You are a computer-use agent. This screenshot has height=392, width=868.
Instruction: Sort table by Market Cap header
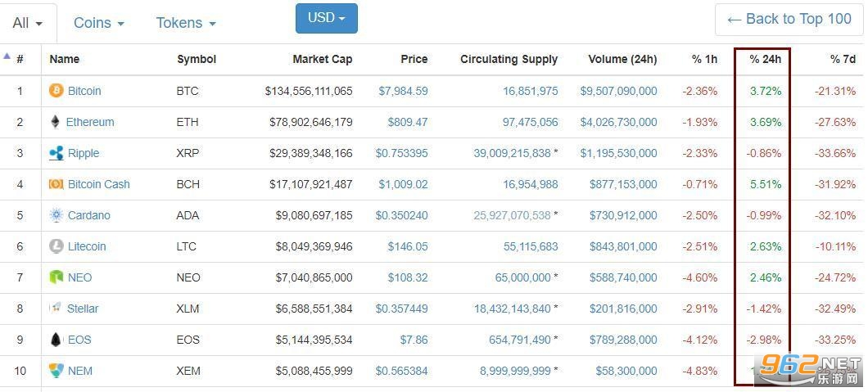(x=322, y=59)
